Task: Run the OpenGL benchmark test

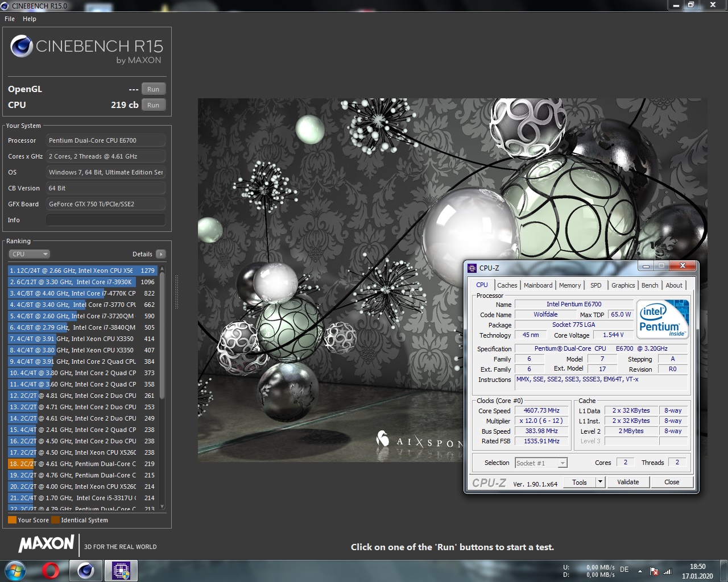Action: coord(154,89)
